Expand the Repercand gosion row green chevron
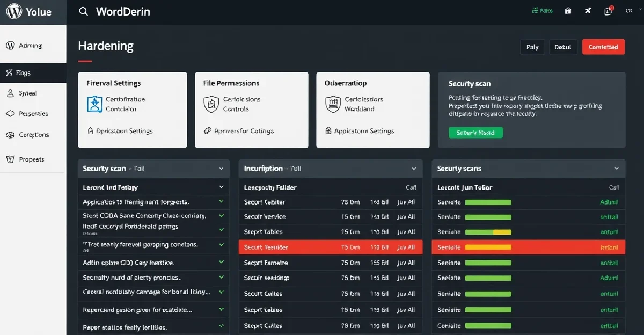Viewport: 644px width, 335px height. (x=221, y=310)
